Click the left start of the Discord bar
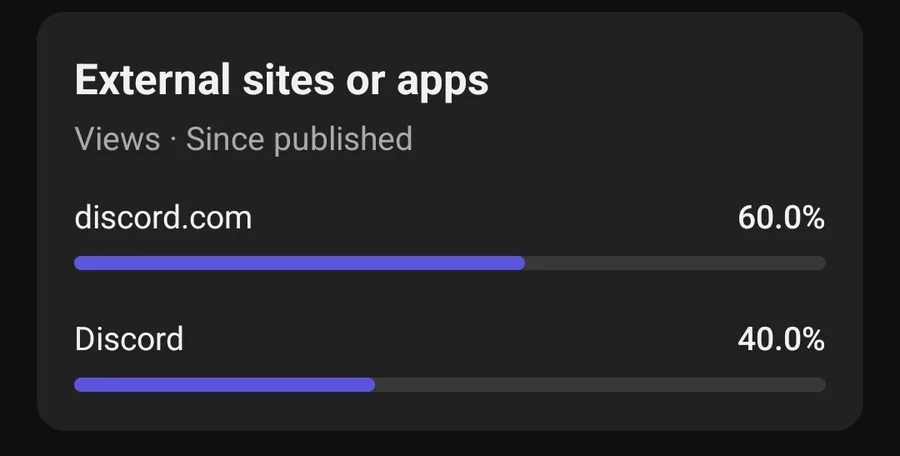Screen dimensions: 900x456 [80, 385]
